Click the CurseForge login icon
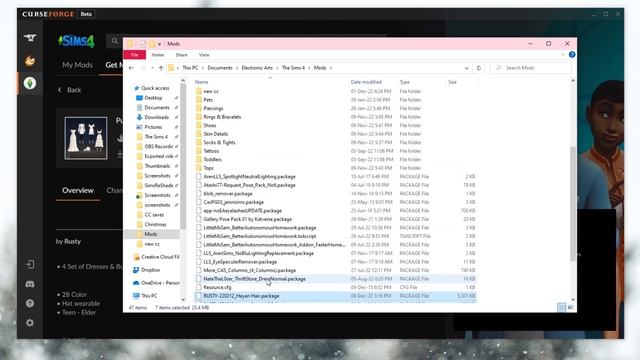 [x=30, y=264]
